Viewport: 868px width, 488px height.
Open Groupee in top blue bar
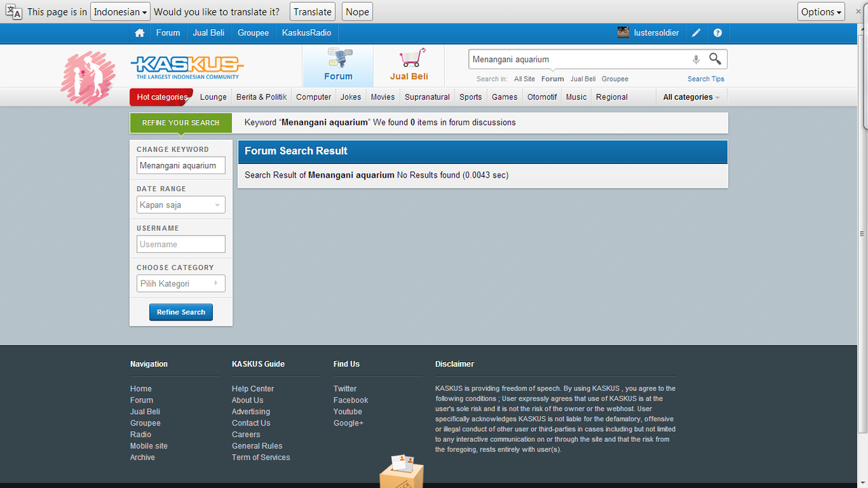(253, 33)
